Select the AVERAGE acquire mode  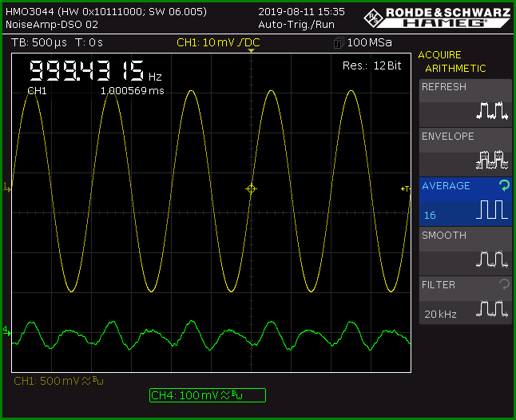[466, 201]
